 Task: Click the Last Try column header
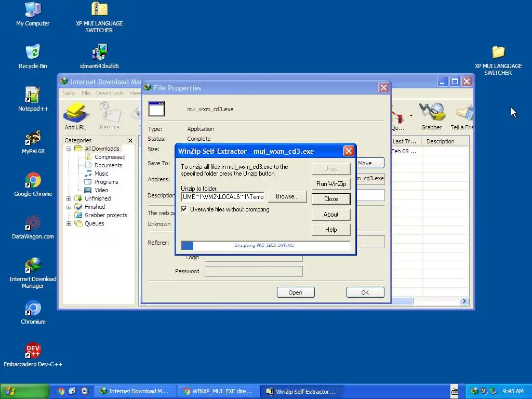coord(406,141)
